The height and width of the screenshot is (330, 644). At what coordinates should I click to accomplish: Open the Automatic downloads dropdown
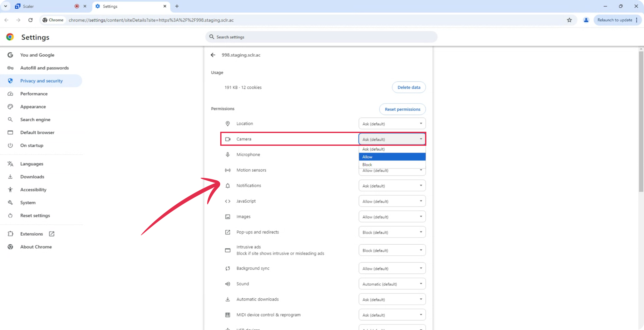[392, 299]
